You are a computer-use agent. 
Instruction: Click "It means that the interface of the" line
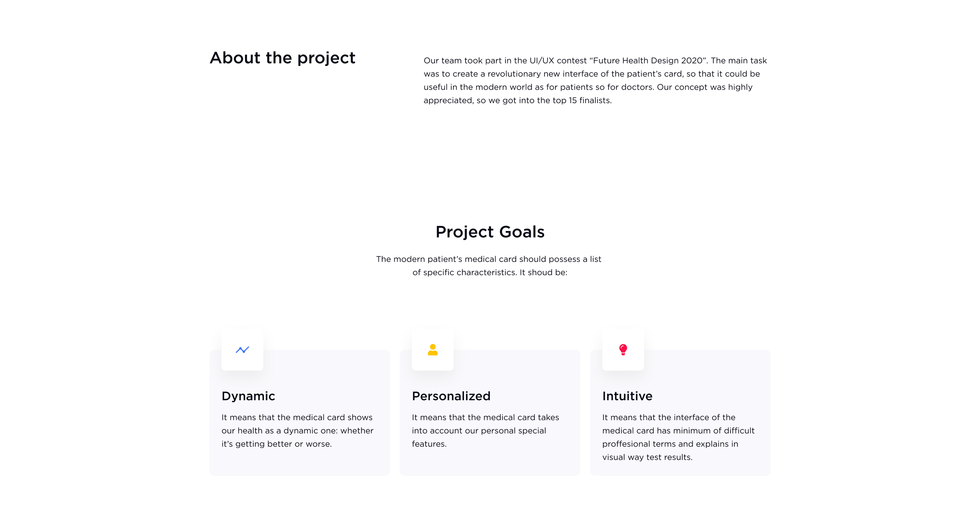(669, 417)
